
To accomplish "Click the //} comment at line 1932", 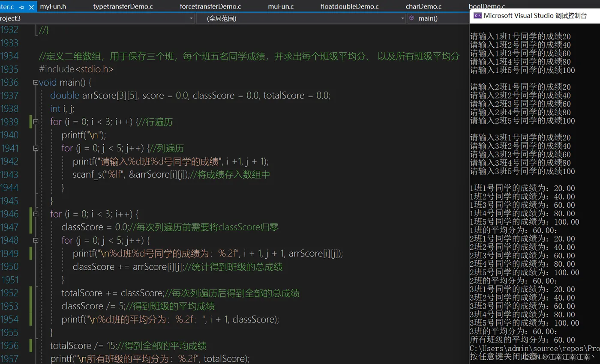I will tap(44, 30).
